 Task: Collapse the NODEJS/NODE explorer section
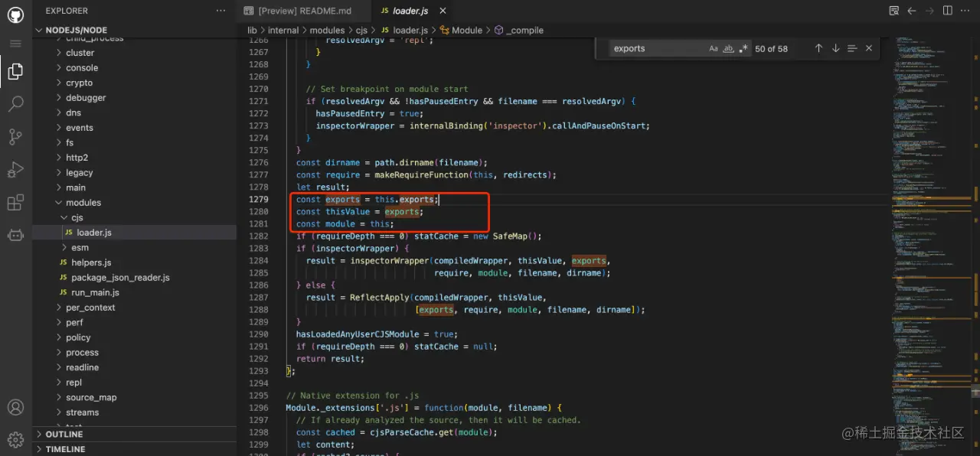click(135, 30)
